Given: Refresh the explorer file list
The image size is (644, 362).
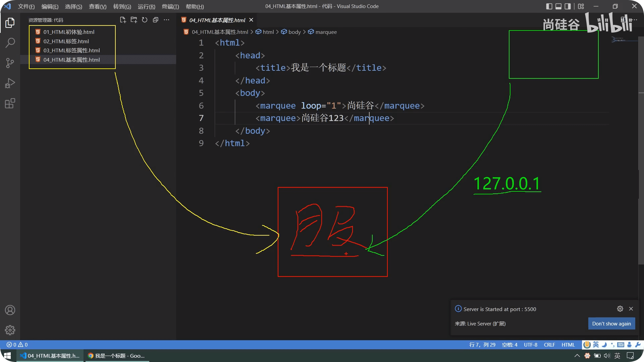Looking at the screenshot, I should point(145,20).
